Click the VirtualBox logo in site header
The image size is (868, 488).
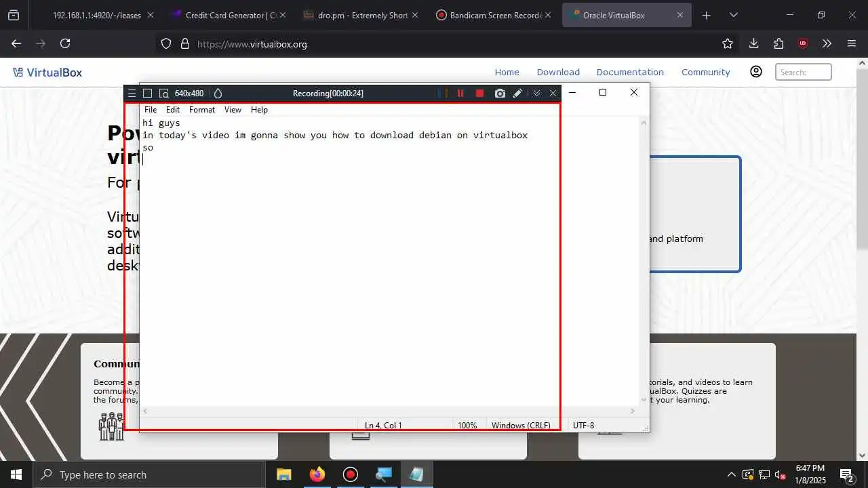(47, 73)
